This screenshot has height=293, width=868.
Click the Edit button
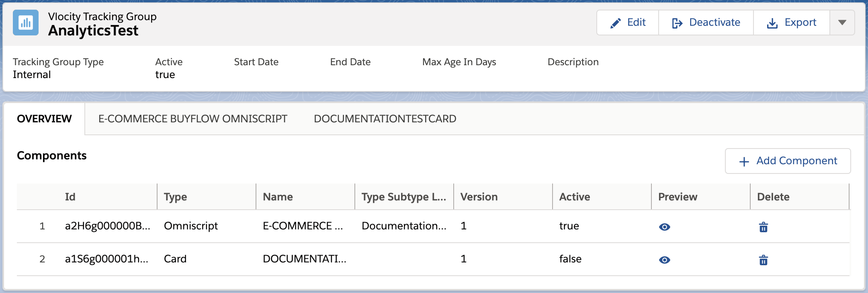tap(628, 23)
